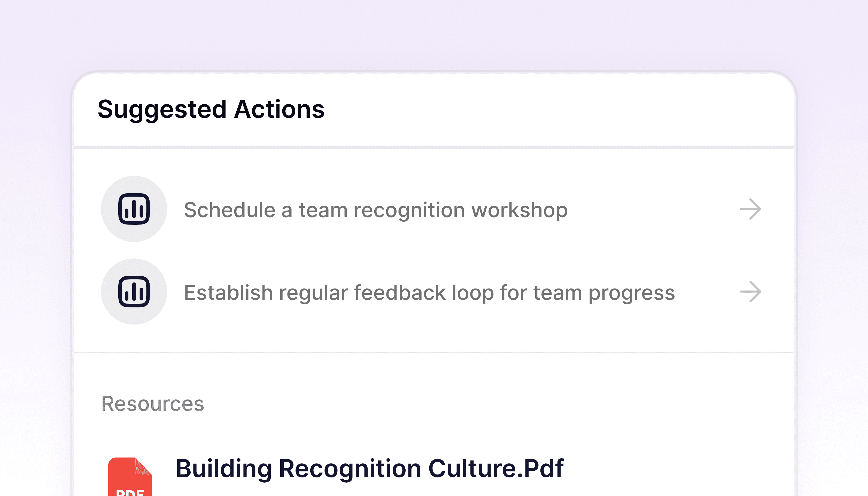Select 'Schedule a team recognition workshop' text
The image size is (868, 496).
click(375, 210)
